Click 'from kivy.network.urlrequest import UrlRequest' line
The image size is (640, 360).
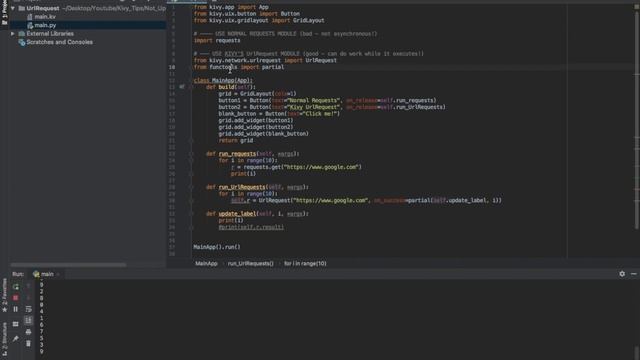coord(265,60)
